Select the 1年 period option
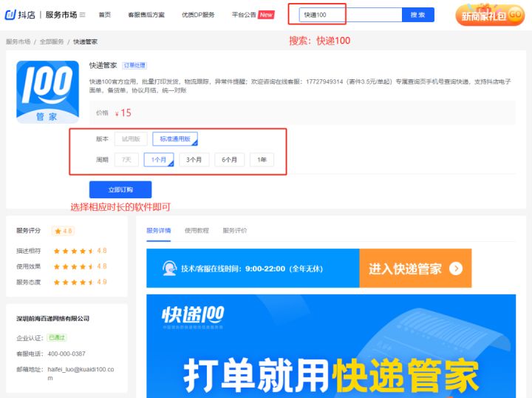Screen dimensions: 532x398 [x=262, y=160]
